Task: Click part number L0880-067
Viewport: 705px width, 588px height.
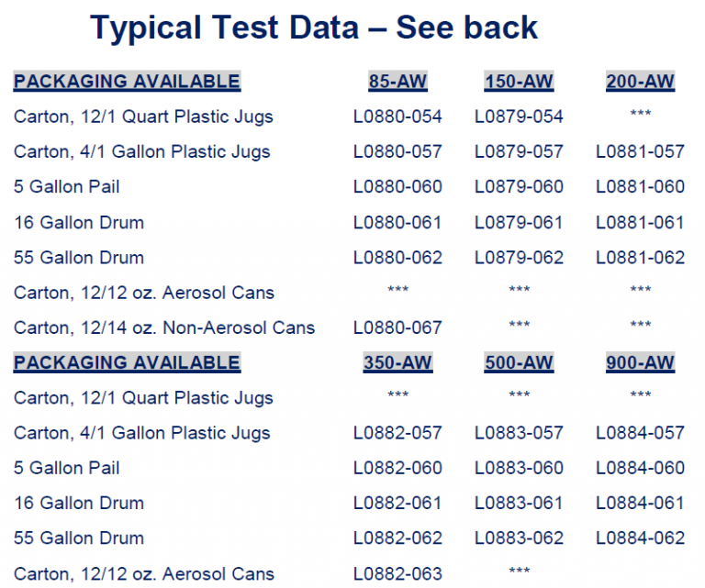Action: pos(397,327)
